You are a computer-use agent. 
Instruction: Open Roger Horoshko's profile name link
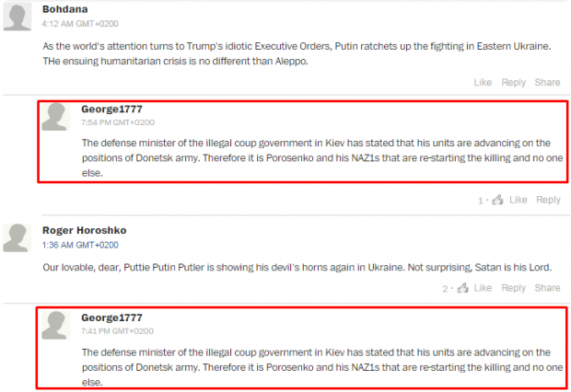pos(84,230)
